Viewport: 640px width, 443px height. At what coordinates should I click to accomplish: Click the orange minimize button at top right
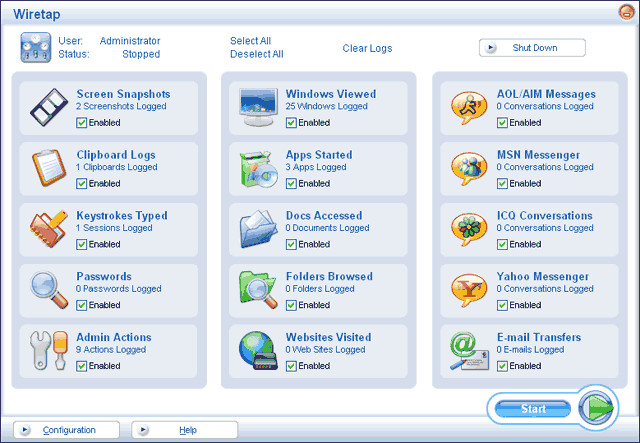point(627,12)
